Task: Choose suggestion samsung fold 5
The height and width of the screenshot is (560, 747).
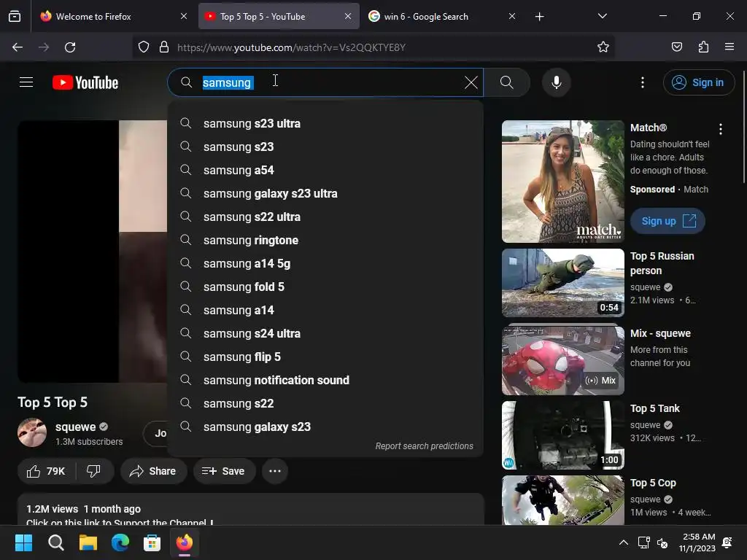Action: 326,287
